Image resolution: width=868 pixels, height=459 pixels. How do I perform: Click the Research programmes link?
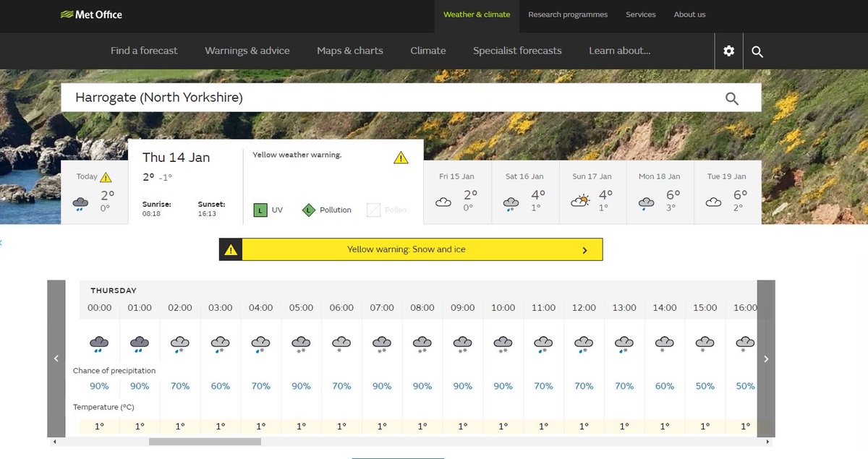[568, 14]
